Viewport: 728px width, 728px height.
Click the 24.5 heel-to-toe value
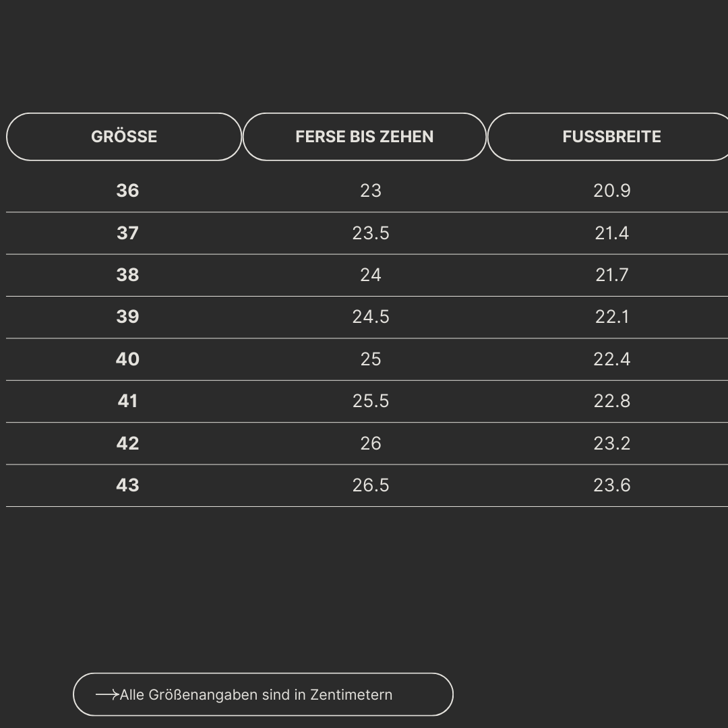click(x=371, y=317)
